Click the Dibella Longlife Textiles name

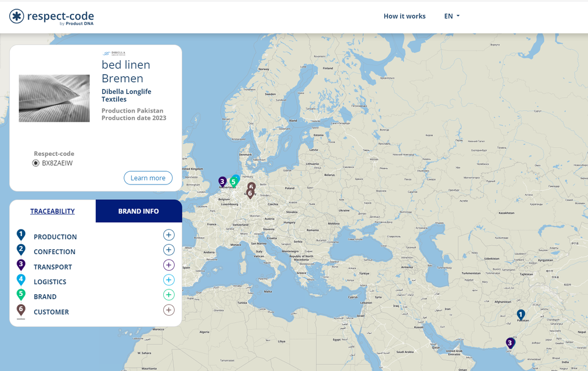pos(126,95)
